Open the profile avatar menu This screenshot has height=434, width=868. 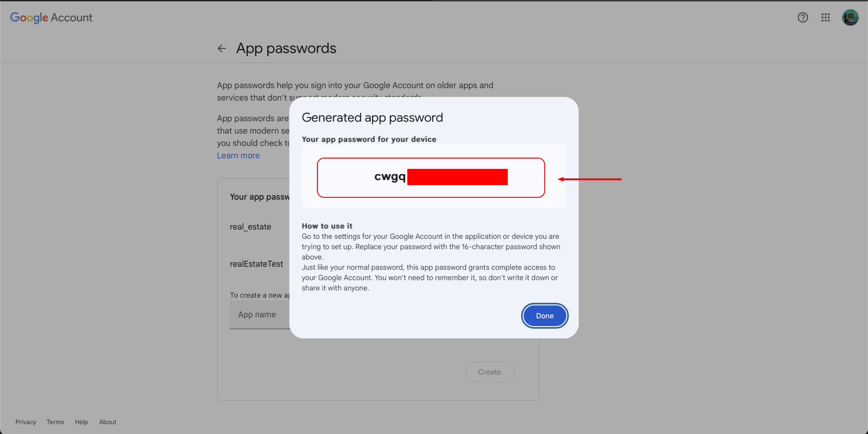[850, 18]
